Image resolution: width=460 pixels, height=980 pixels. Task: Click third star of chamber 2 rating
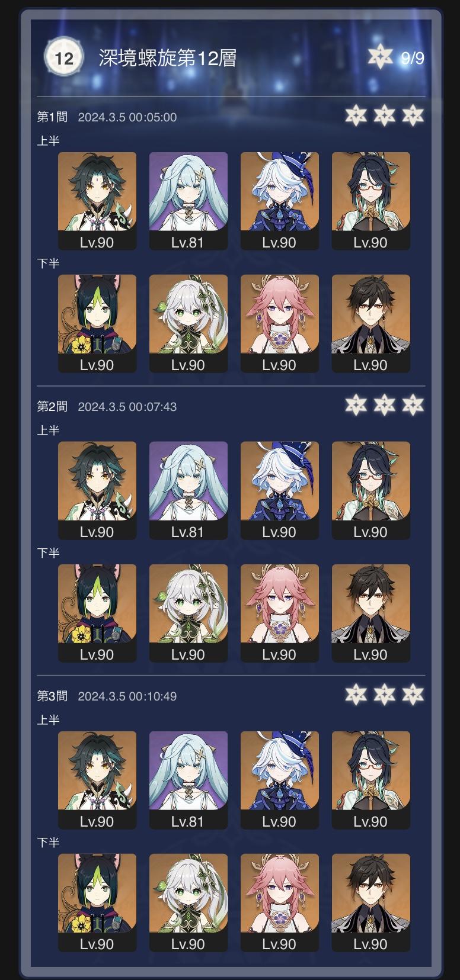[413, 404]
